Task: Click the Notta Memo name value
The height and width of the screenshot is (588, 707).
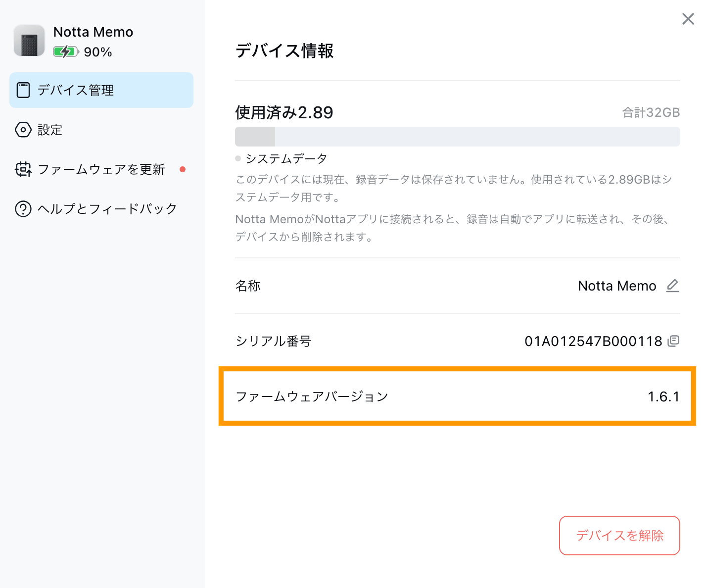Action: [617, 286]
